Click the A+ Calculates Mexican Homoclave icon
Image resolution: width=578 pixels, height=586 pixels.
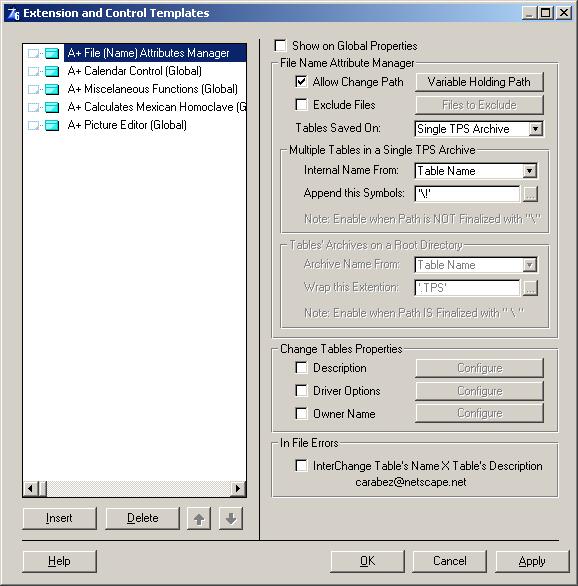click(x=52, y=107)
